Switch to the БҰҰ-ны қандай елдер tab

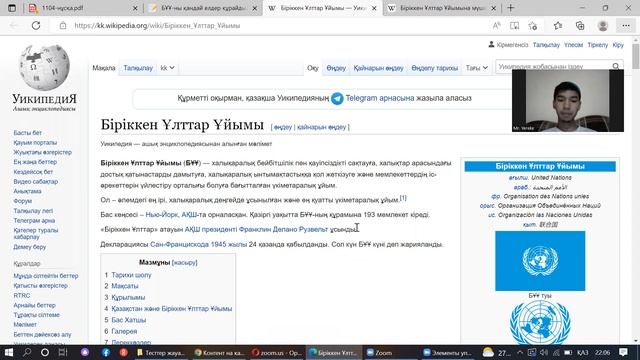[203, 8]
